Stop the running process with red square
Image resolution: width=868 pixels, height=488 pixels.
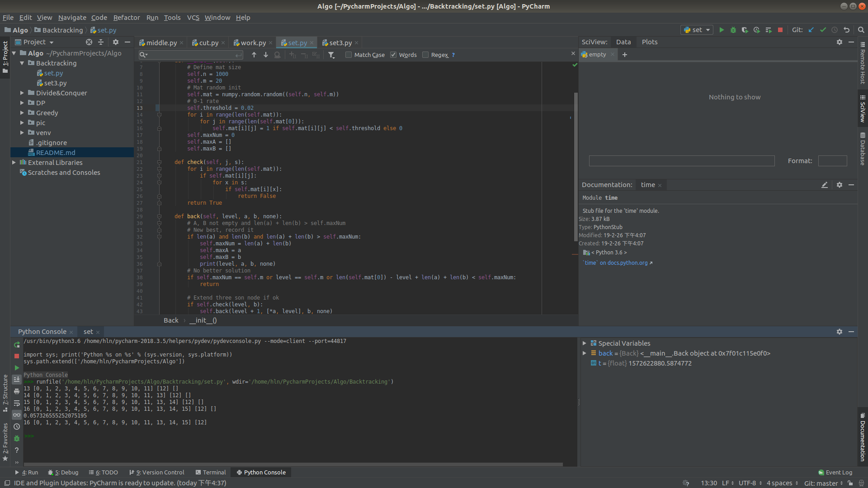780,30
